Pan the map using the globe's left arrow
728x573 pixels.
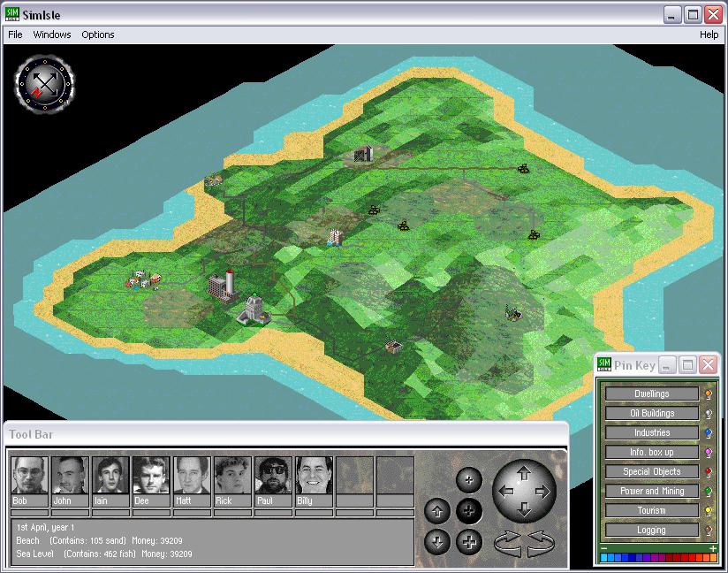tap(505, 492)
